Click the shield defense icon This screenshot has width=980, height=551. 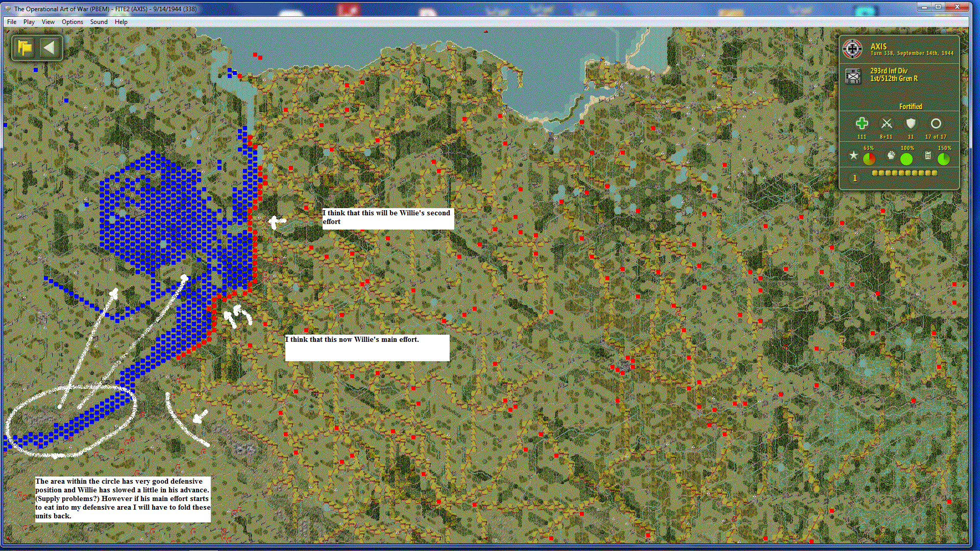(911, 123)
